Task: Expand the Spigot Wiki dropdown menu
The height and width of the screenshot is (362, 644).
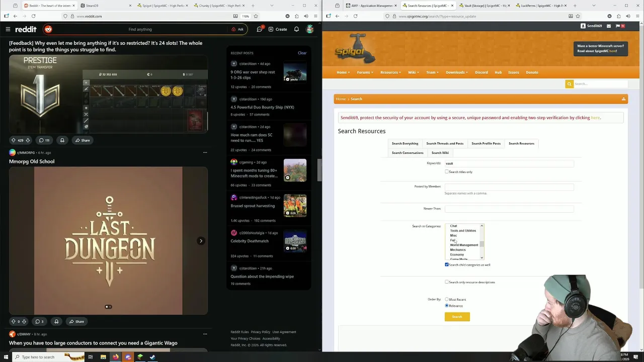Action: 414,72
